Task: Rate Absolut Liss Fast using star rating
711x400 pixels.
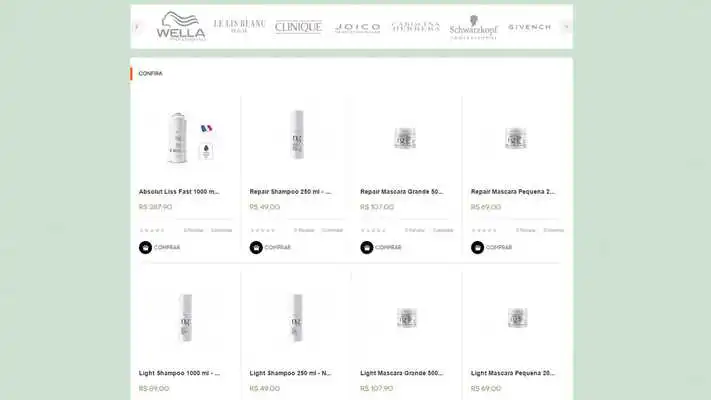Action: 151,230
